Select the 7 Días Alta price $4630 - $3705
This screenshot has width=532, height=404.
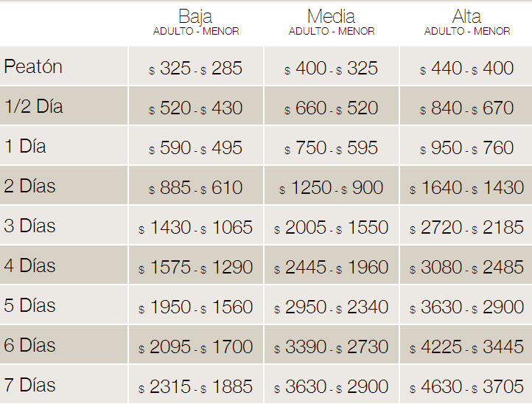467,387
